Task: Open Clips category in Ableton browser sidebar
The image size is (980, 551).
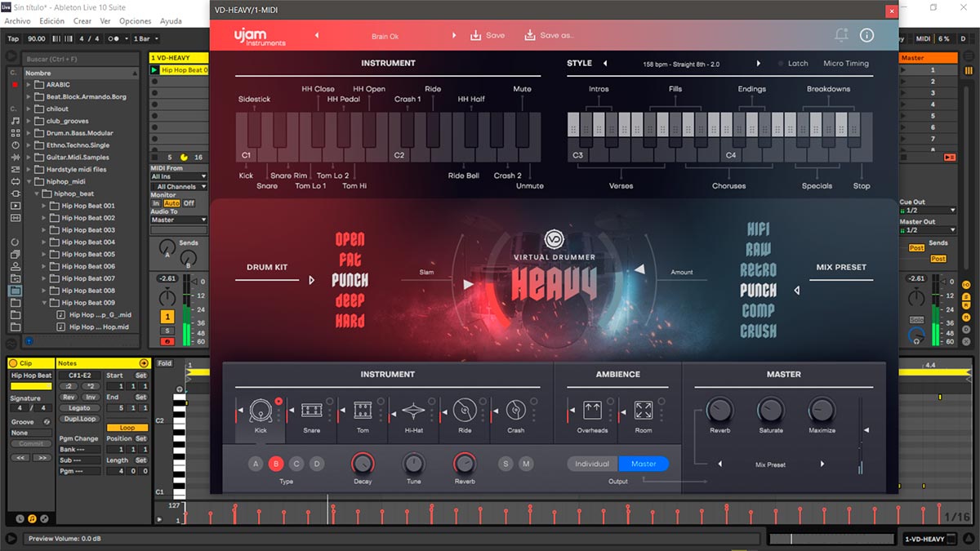Action: pos(15,206)
